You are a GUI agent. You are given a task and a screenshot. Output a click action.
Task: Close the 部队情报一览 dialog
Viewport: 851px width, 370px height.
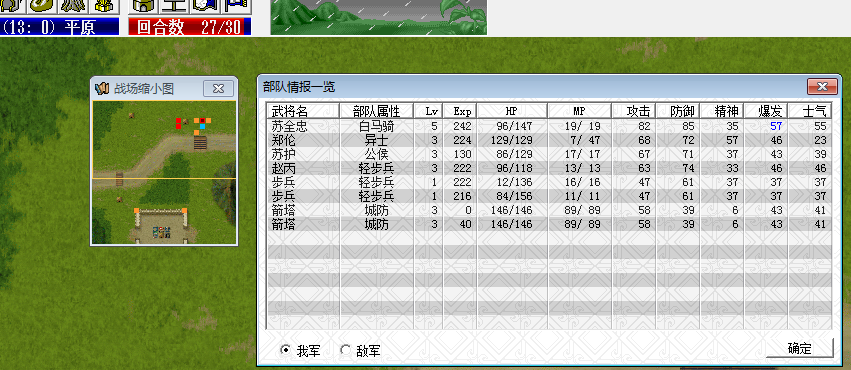pos(822,87)
